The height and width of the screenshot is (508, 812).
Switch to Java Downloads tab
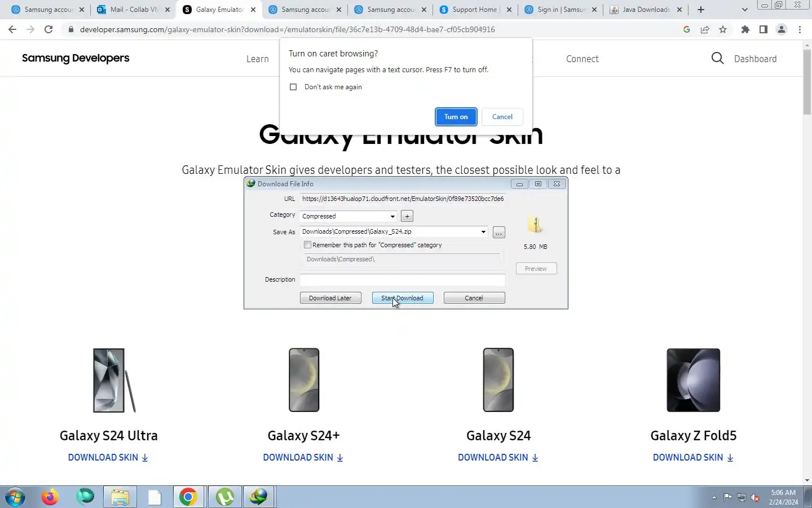click(646, 10)
